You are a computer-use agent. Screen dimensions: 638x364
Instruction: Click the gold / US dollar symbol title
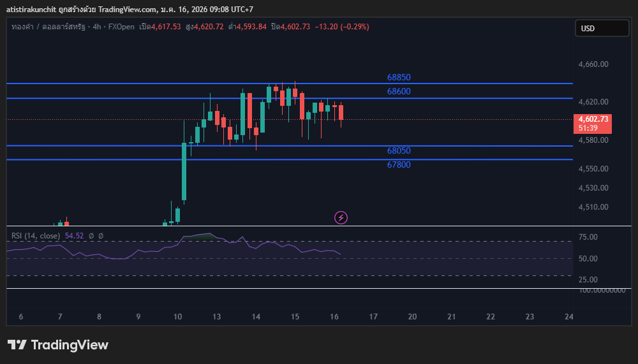point(48,27)
